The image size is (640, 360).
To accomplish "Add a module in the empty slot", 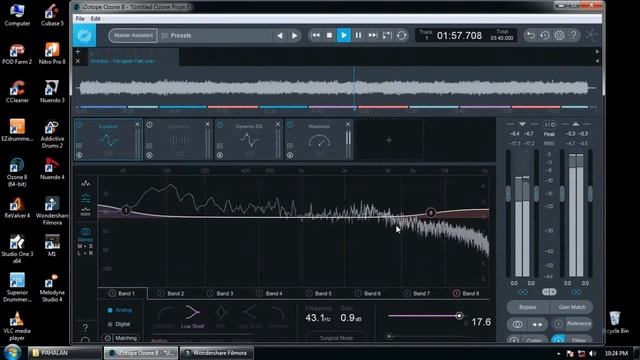I will [x=389, y=140].
